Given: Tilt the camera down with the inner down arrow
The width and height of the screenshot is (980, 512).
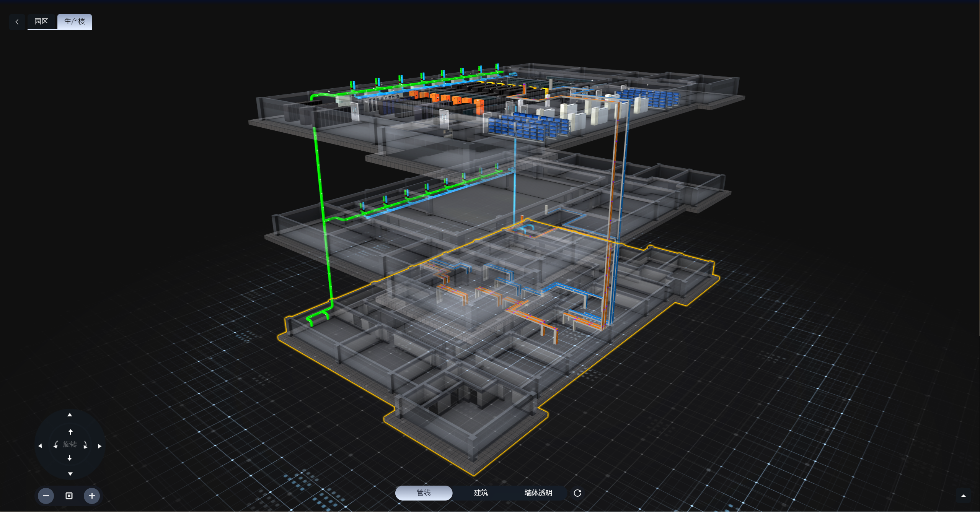Looking at the screenshot, I should pyautogui.click(x=70, y=458).
